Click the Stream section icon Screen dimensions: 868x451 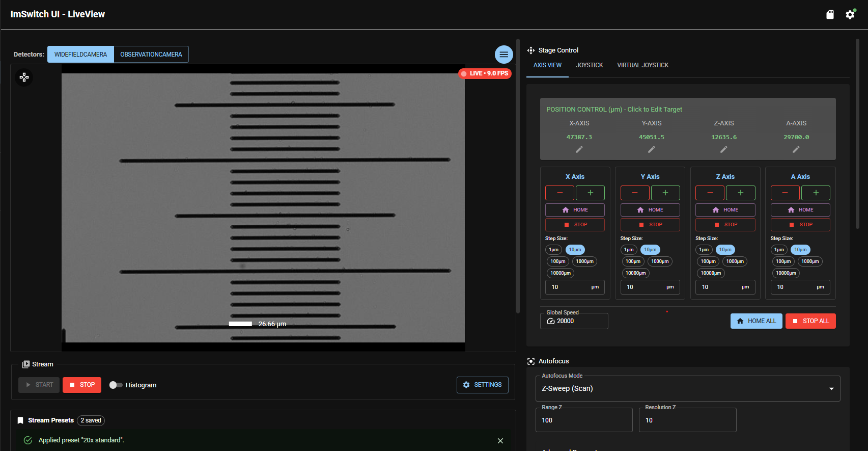point(25,364)
